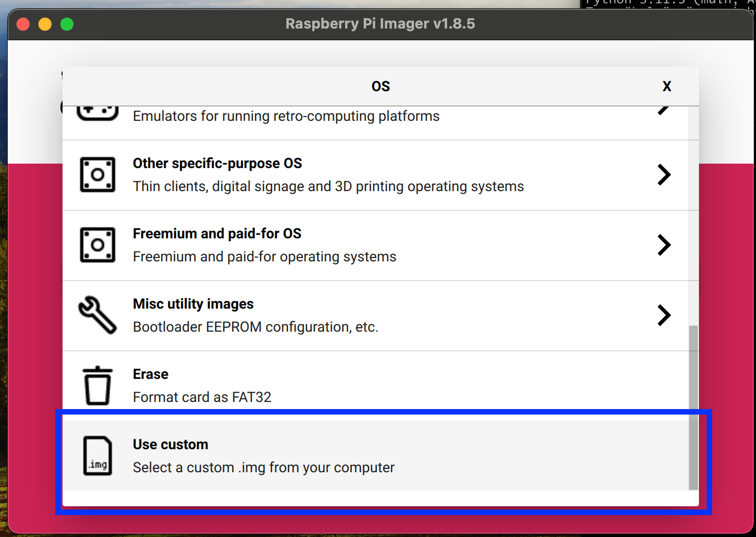The height and width of the screenshot is (537, 756).
Task: Expand the emulators category chevron
Action: coord(664,110)
